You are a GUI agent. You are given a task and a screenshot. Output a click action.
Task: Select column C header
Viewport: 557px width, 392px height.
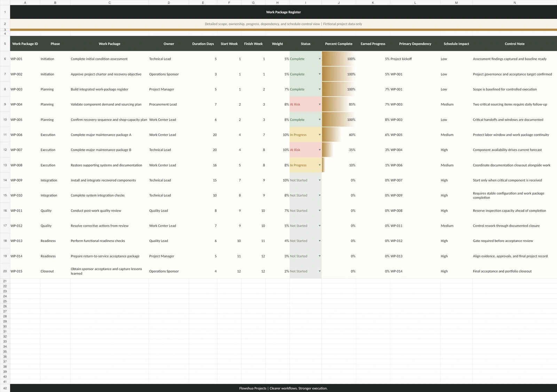[109, 2]
